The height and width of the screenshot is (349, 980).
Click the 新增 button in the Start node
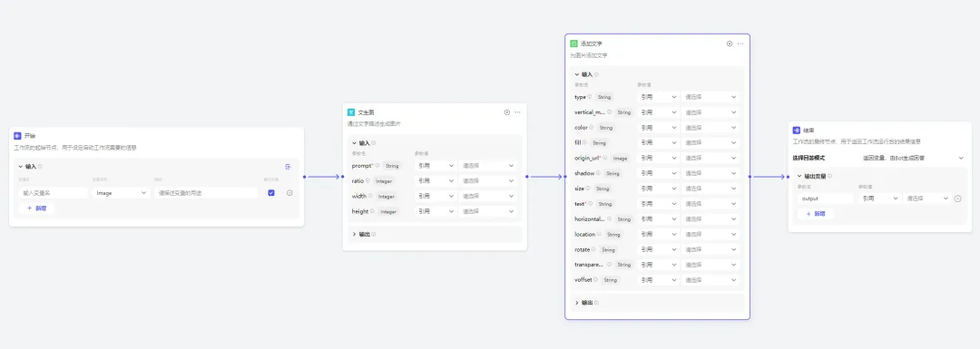(x=36, y=208)
